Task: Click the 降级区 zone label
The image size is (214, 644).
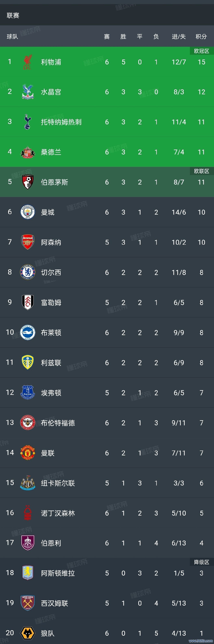Action: point(201,562)
